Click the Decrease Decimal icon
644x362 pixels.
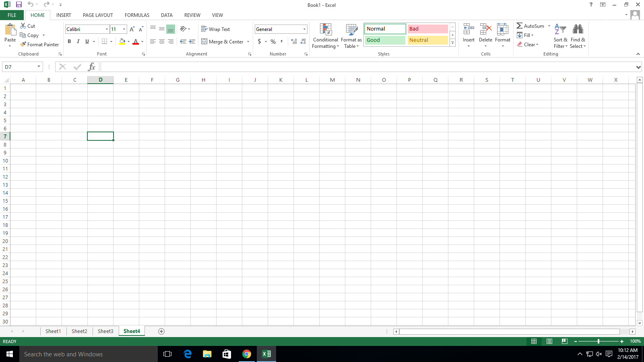[303, 41]
